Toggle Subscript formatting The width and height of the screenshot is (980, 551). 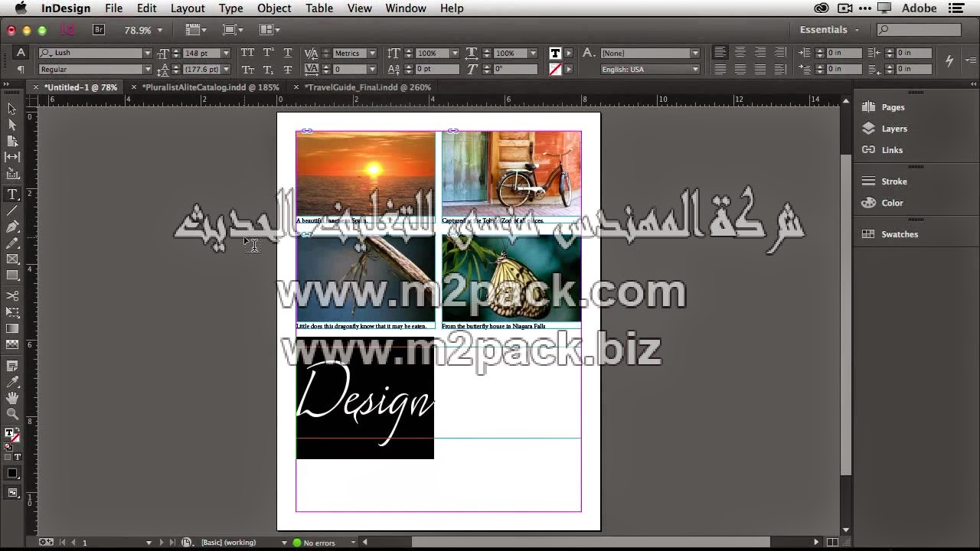pos(268,69)
